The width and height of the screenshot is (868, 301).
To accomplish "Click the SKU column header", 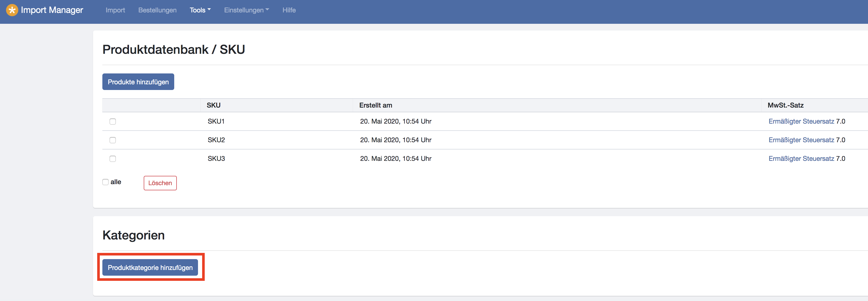I will [214, 105].
